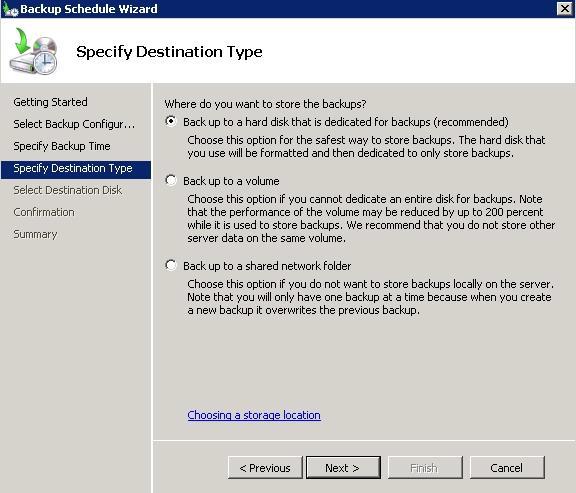Screen dimensions: 576x493
Task: Open Getting Started step
Action: 50,102
